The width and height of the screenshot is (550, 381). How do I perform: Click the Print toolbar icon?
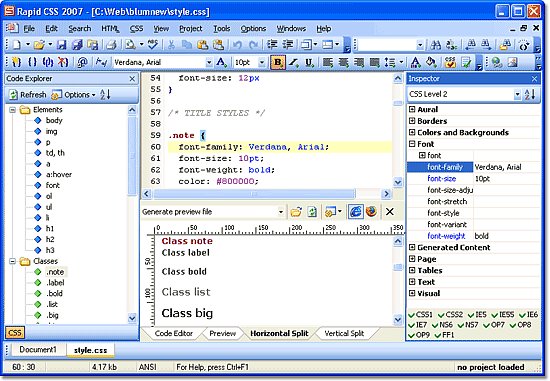pos(111,45)
